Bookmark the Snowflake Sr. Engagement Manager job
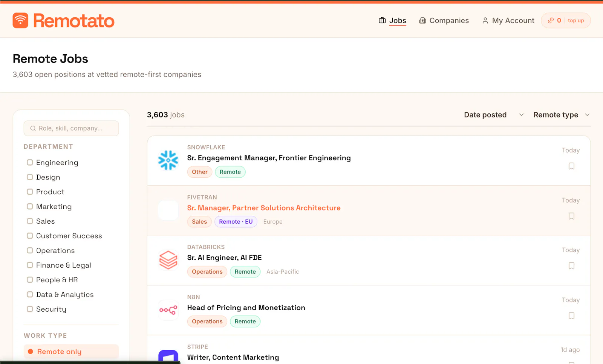 point(571,166)
